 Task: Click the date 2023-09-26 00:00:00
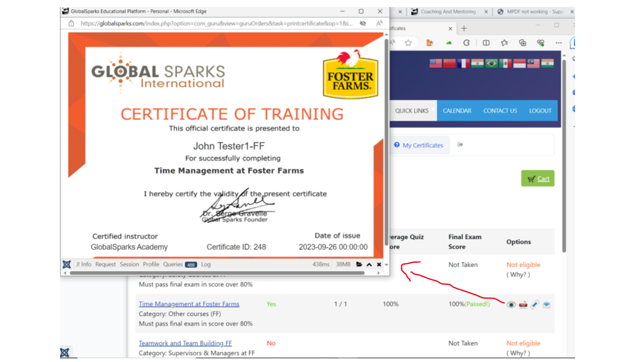(x=333, y=247)
